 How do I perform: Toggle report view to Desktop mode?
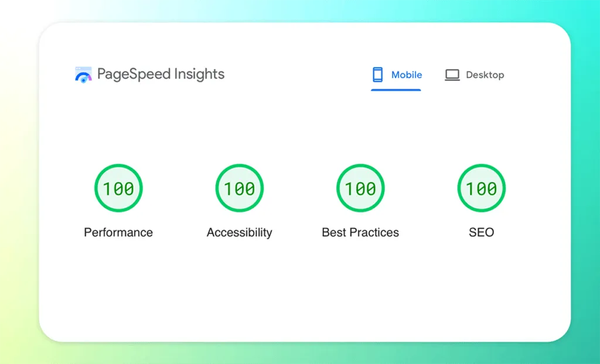coord(474,75)
